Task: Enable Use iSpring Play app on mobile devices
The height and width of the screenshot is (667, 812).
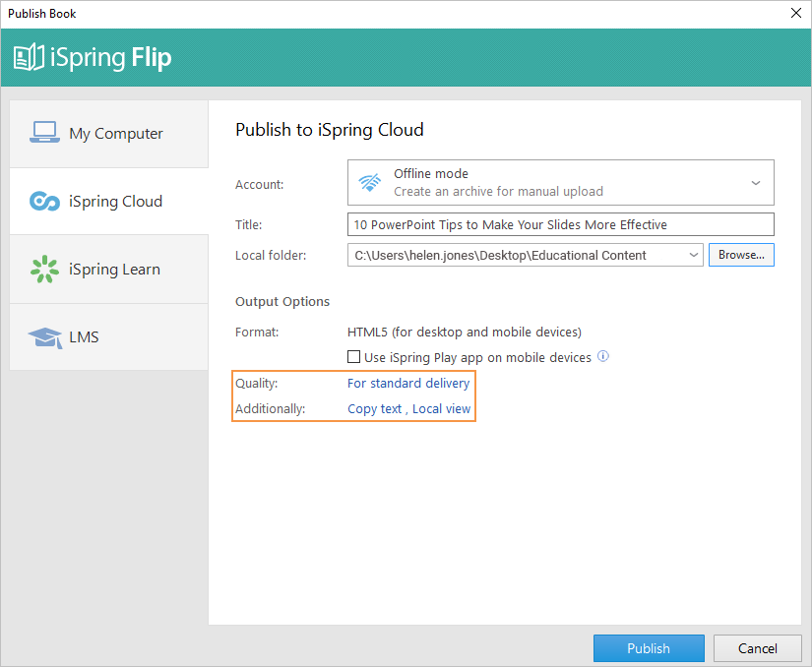Action: point(353,357)
